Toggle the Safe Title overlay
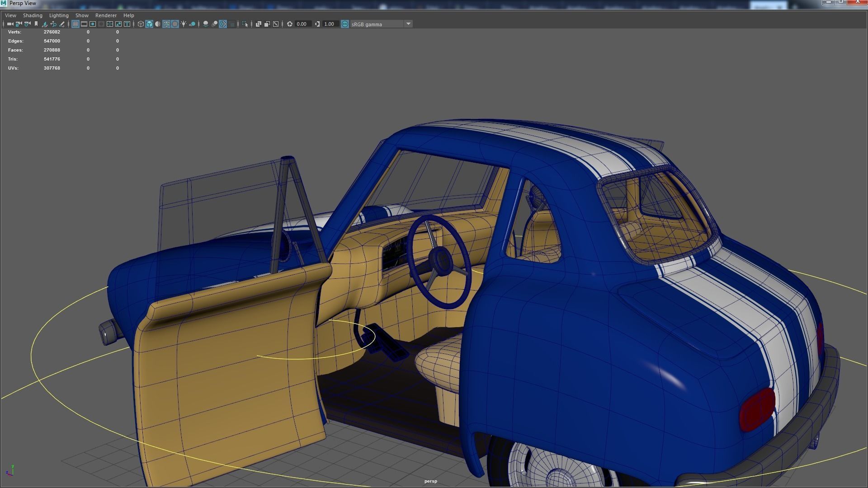Viewport: 868px width, 488px height. (x=127, y=24)
